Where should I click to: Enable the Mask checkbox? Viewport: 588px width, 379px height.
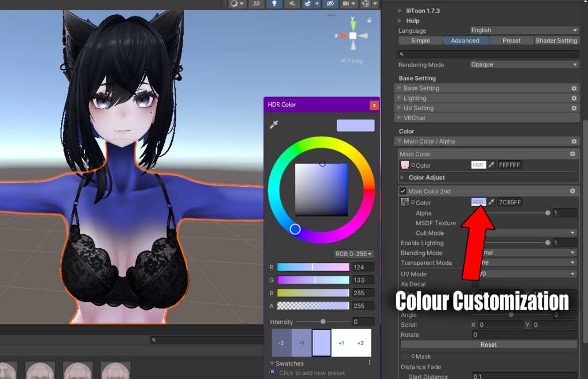click(x=404, y=356)
